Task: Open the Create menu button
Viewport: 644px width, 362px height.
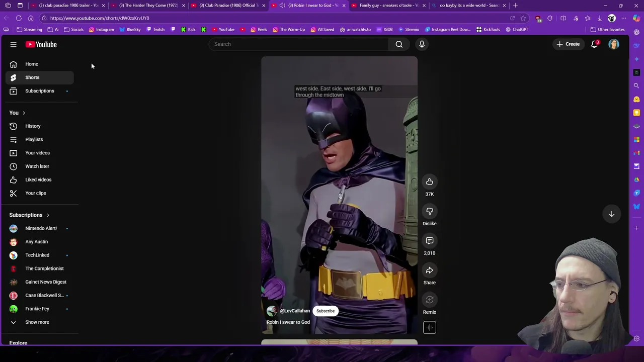Action: [x=568, y=44]
